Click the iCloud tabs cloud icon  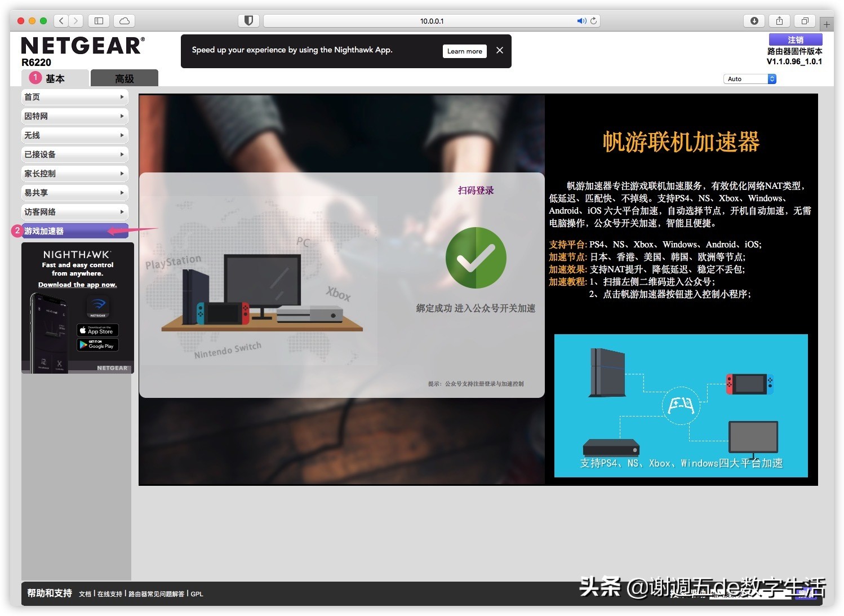(123, 20)
